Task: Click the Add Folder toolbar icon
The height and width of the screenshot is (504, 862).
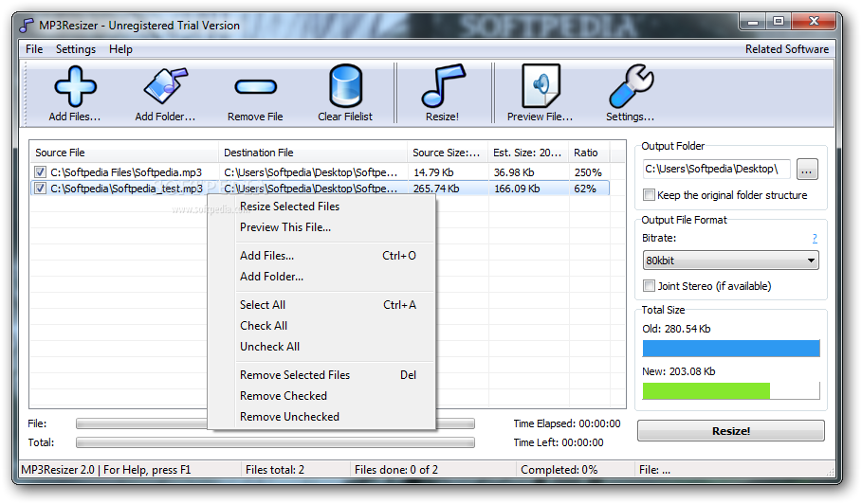Action: point(165,85)
